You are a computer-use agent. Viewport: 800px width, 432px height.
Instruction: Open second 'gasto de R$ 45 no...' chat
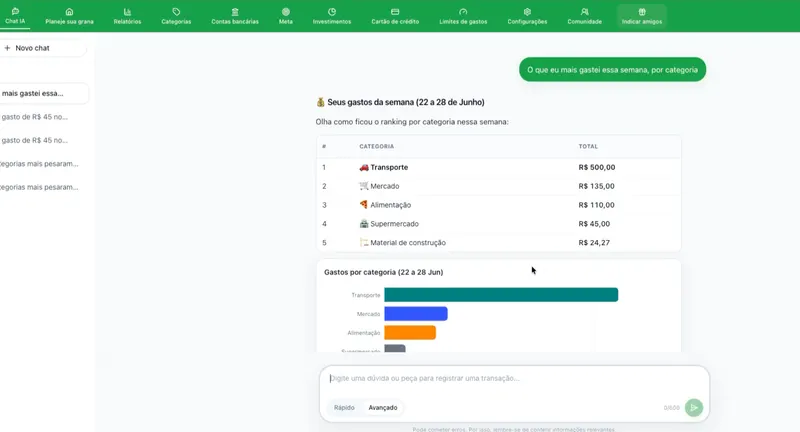point(35,140)
